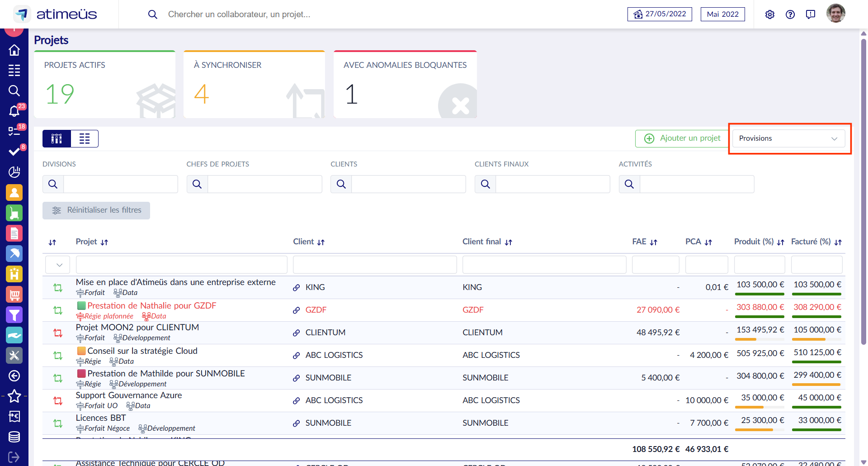The width and height of the screenshot is (868, 466).
Task: Focus the Divisions filter field
Action: point(121,184)
